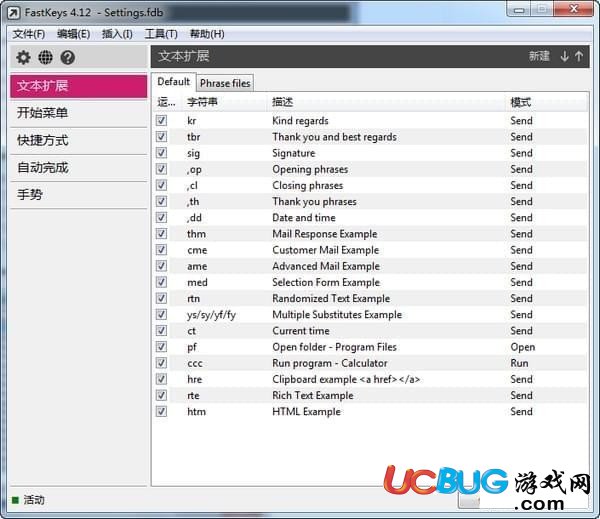Select the Date and time row
Screen dimensions: 600x519
click(370, 217)
